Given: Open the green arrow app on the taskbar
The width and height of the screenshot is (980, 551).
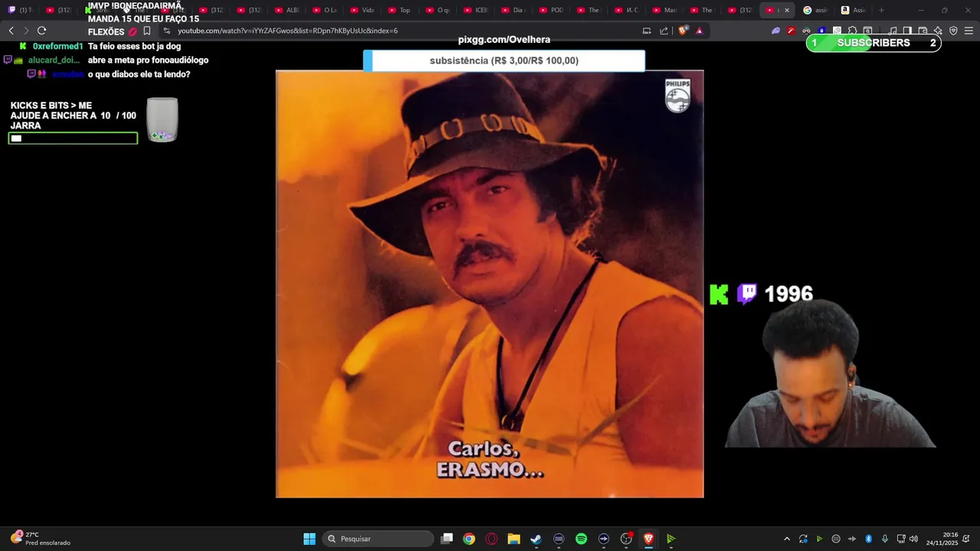Looking at the screenshot, I should click(671, 539).
